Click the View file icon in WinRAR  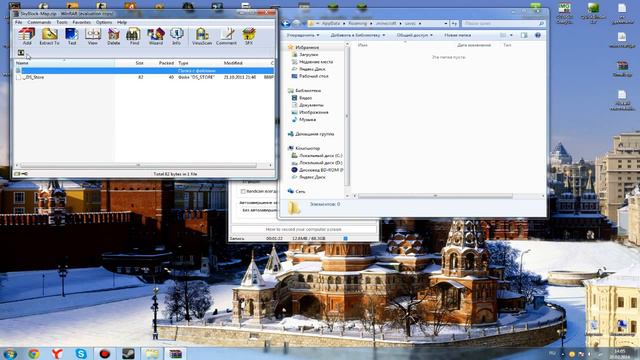[93, 36]
